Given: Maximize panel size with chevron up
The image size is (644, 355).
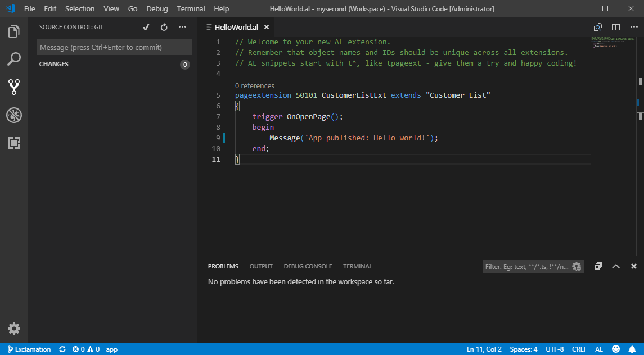Looking at the screenshot, I should tap(616, 266).
